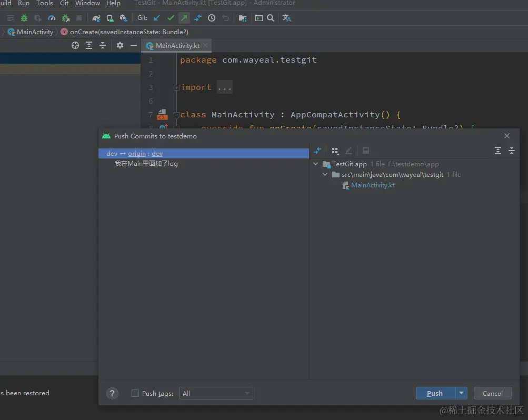Collapse the src\main\java folder node

click(x=325, y=175)
